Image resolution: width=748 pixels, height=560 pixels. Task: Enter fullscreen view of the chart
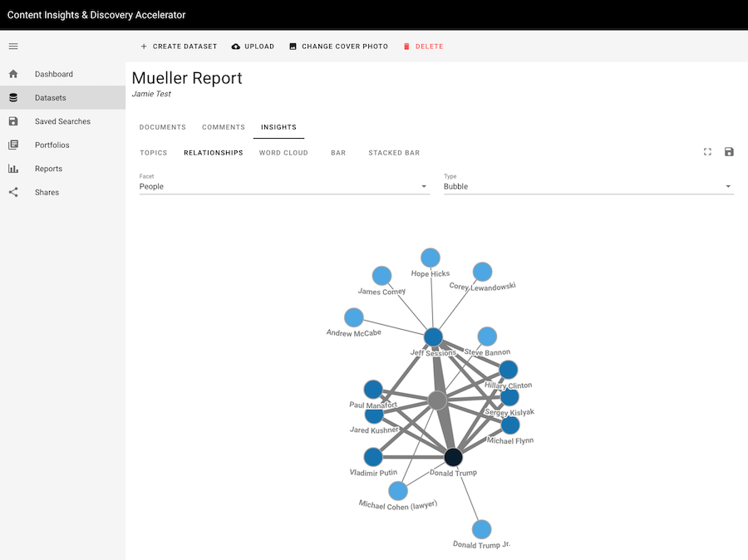tap(707, 152)
